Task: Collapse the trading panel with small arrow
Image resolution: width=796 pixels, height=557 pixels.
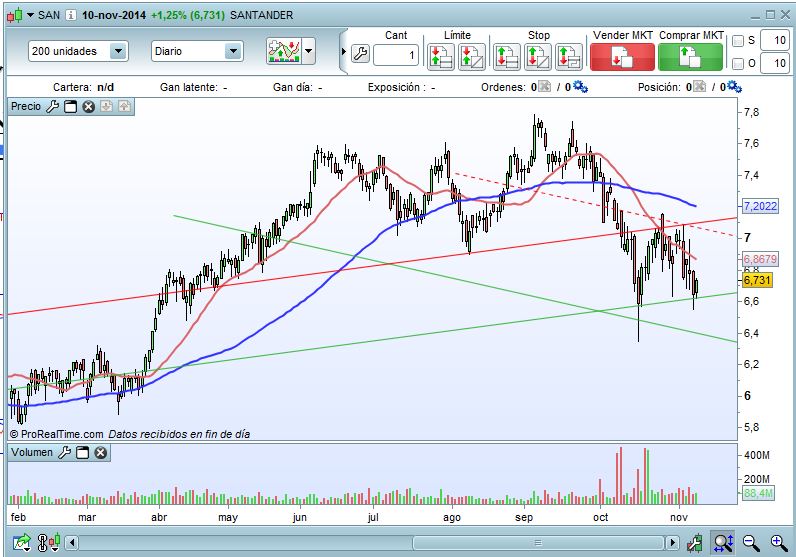Action: coord(344,52)
